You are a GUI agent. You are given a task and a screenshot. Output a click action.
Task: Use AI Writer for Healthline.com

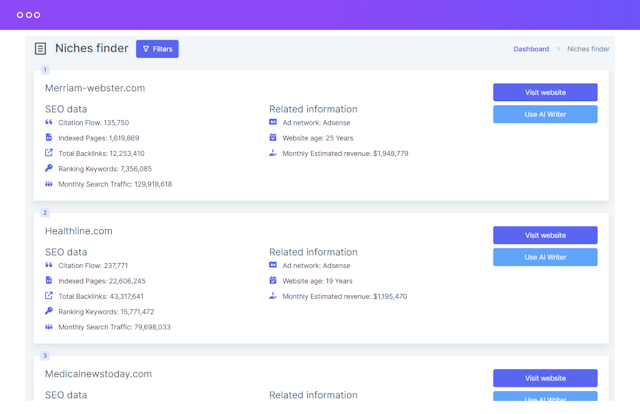click(545, 258)
